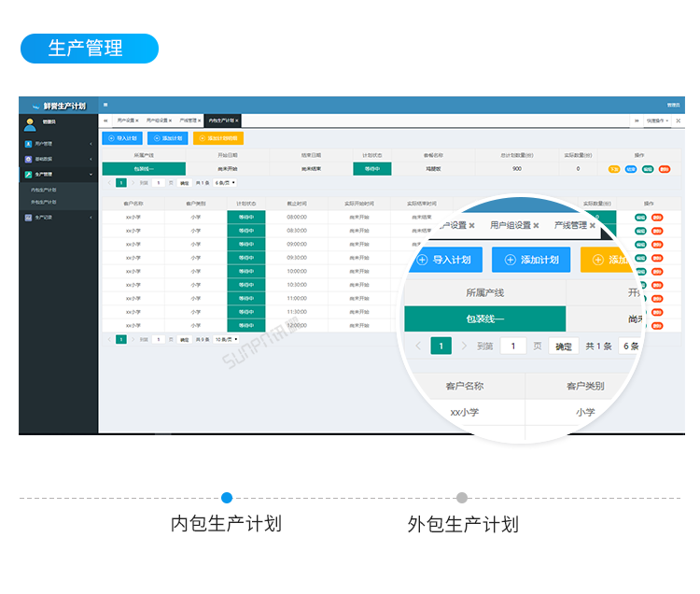Image resolution: width=700 pixels, height=594 pixels.
Task: Click the close-all-tabs X icon at far right
Action: (677, 120)
